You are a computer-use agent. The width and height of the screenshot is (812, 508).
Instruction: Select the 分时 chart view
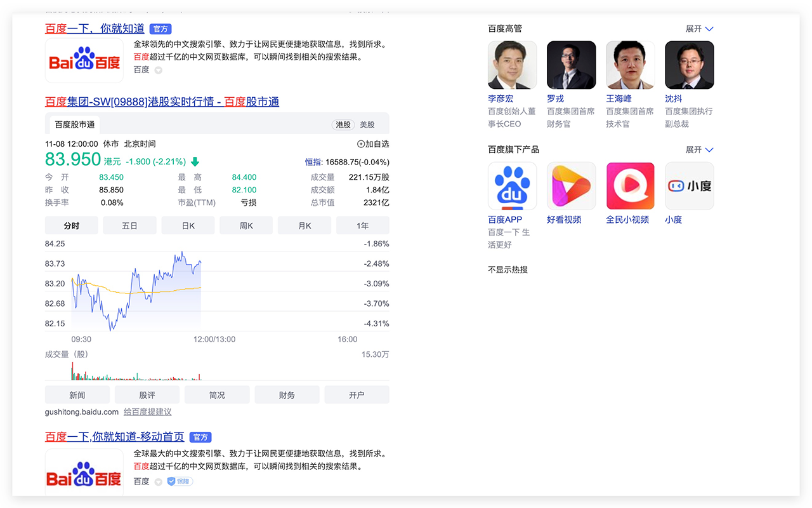(x=71, y=225)
